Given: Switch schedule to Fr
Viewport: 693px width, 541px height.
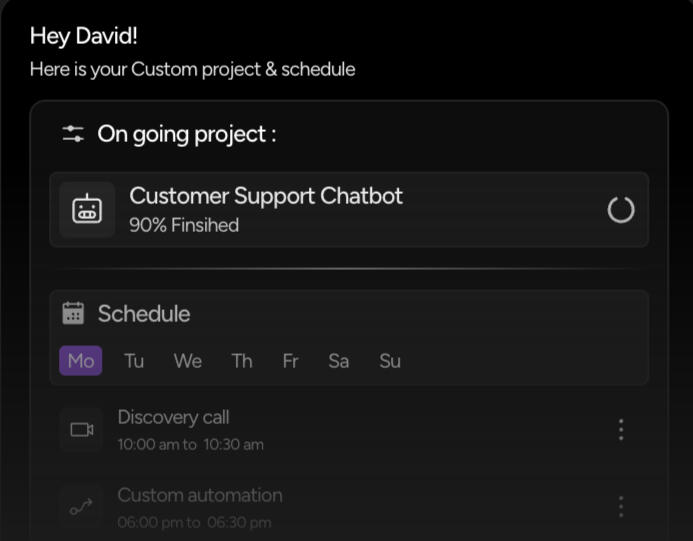Looking at the screenshot, I should click(x=290, y=361).
